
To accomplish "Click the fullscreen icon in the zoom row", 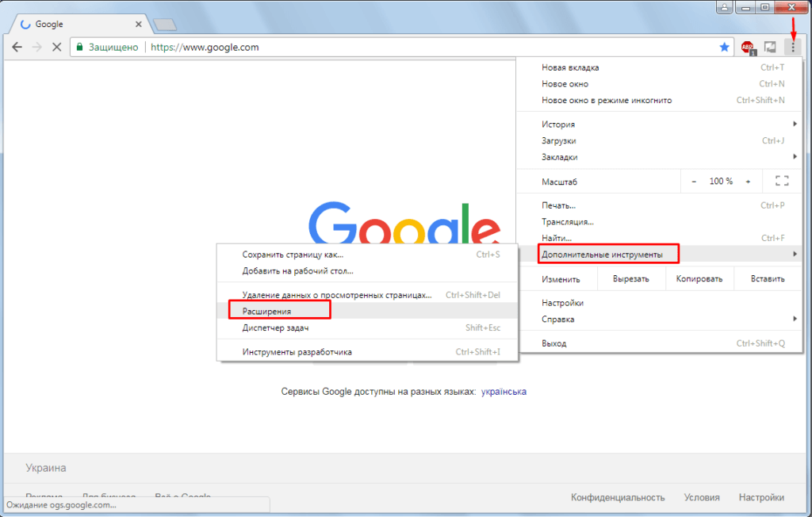I will pos(781,182).
